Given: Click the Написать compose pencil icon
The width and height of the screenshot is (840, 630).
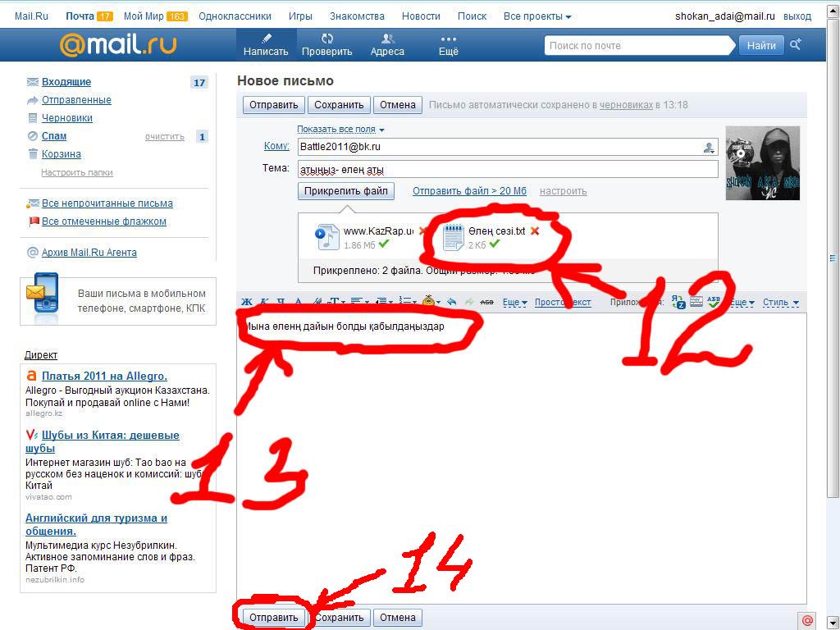Looking at the screenshot, I should [x=267, y=39].
